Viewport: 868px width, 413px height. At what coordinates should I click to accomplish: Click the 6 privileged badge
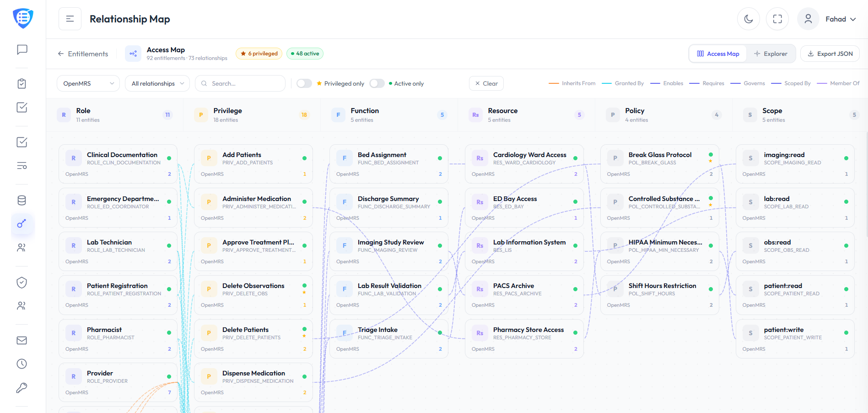[x=259, y=54]
